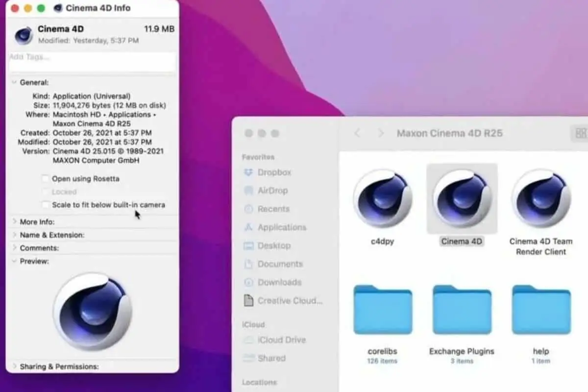The image size is (588, 392).
Task: Click Maxon Cinema 4D R25 window title
Action: tap(449, 133)
